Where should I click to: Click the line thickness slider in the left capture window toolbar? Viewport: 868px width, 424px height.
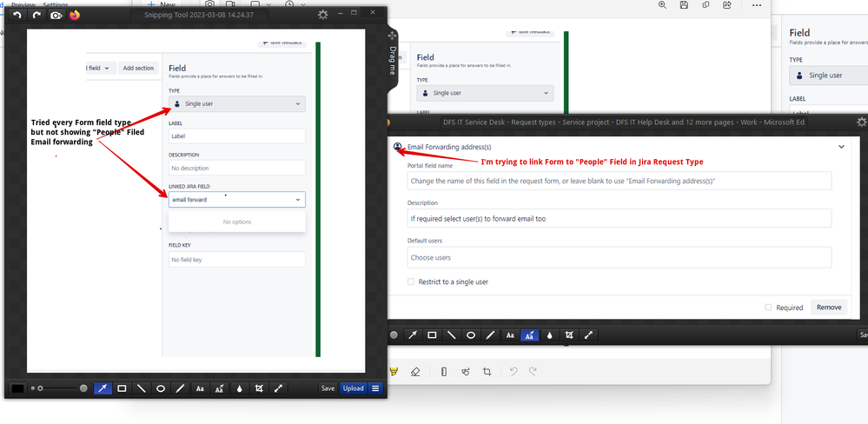pyautogui.click(x=57, y=388)
